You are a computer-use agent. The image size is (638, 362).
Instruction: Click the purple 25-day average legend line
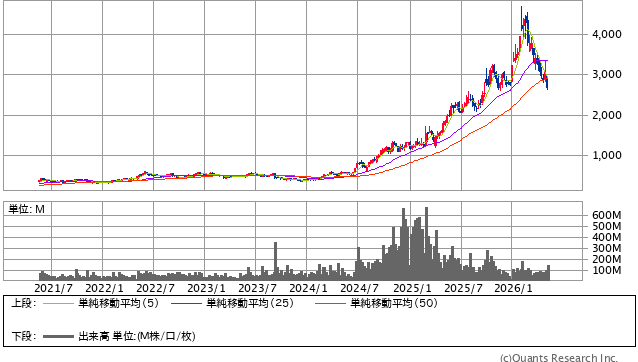click(186, 303)
